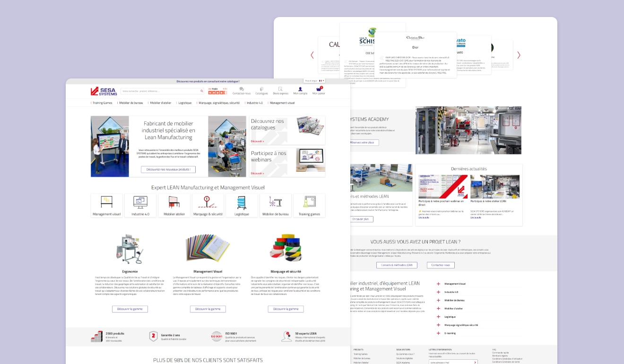624x364 pixels.
Task: Click the Devis express icon
Action: 280,89
